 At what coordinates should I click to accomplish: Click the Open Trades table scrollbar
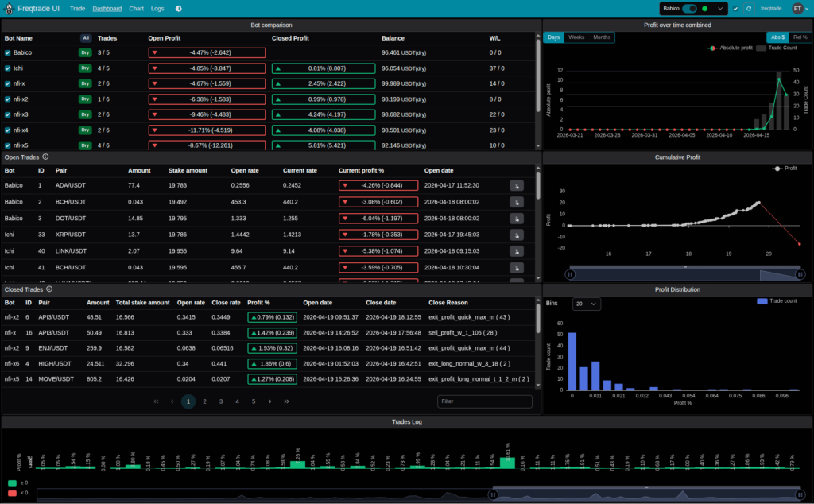[538, 185]
